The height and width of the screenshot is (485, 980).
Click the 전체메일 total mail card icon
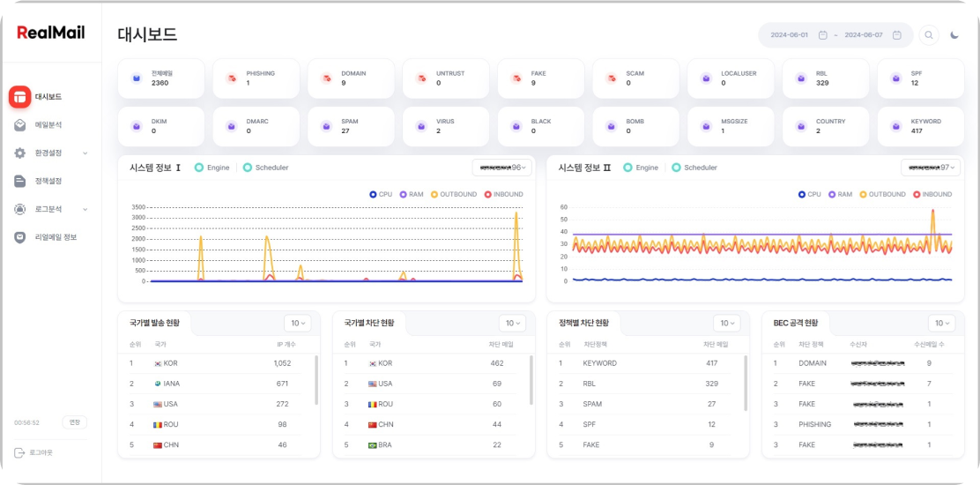(x=136, y=78)
